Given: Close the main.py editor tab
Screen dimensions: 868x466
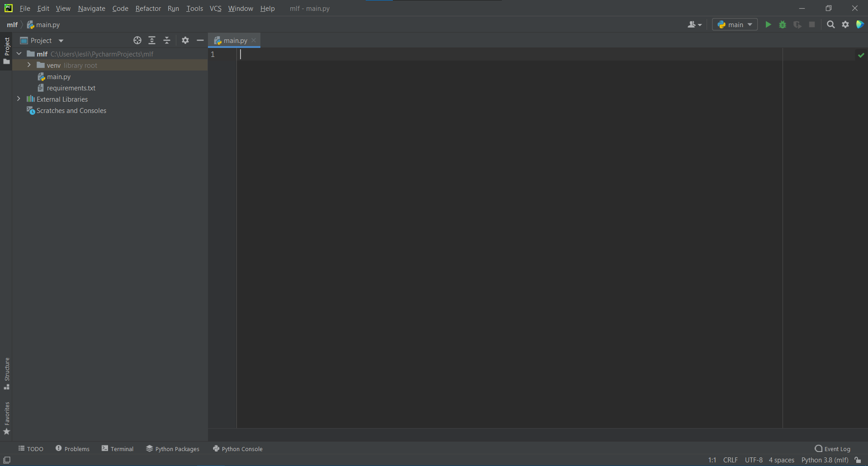Looking at the screenshot, I should [x=254, y=40].
